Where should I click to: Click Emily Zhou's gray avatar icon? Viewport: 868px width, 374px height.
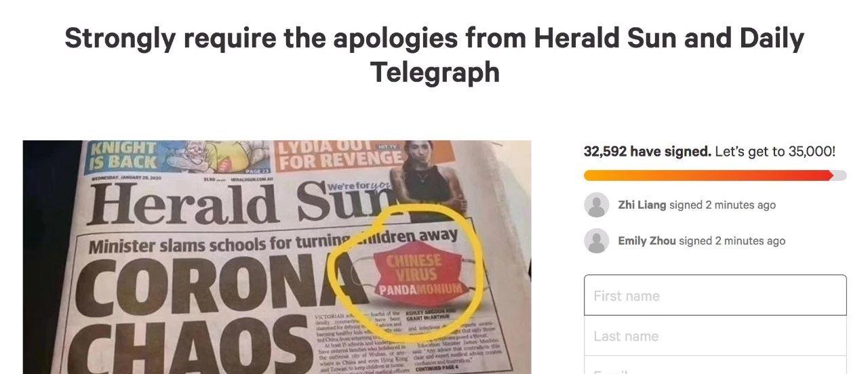coord(597,241)
